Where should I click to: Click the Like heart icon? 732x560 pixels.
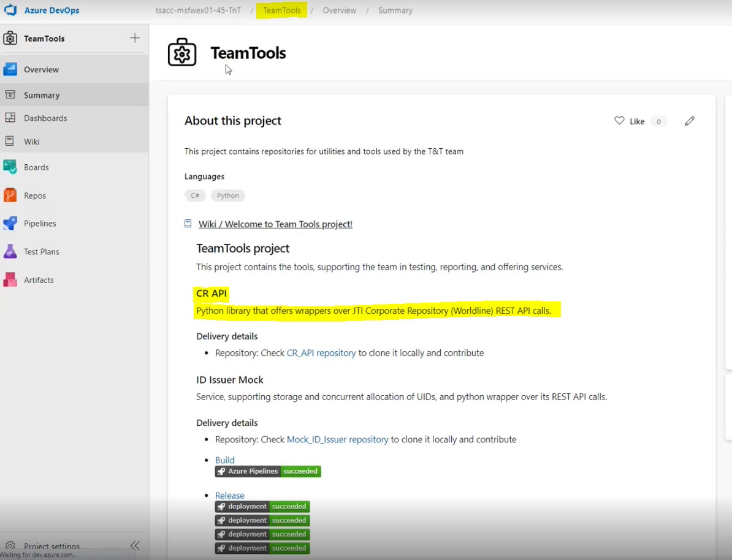tap(619, 121)
